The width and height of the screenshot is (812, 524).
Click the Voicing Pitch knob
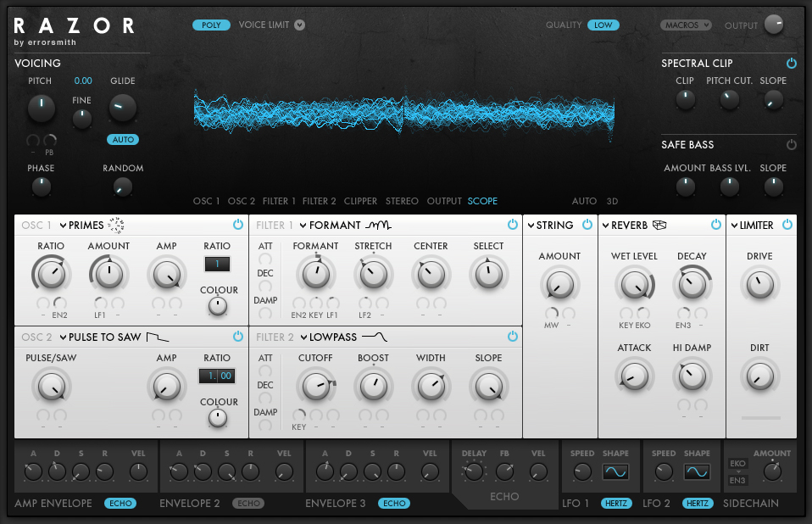tap(41, 109)
